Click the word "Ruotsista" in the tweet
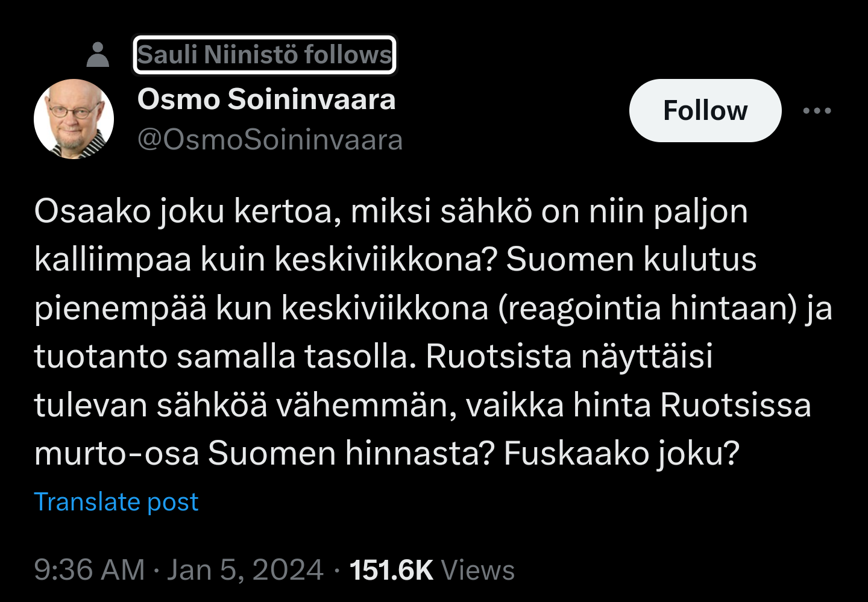Screen dimensions: 868x602 498,356
